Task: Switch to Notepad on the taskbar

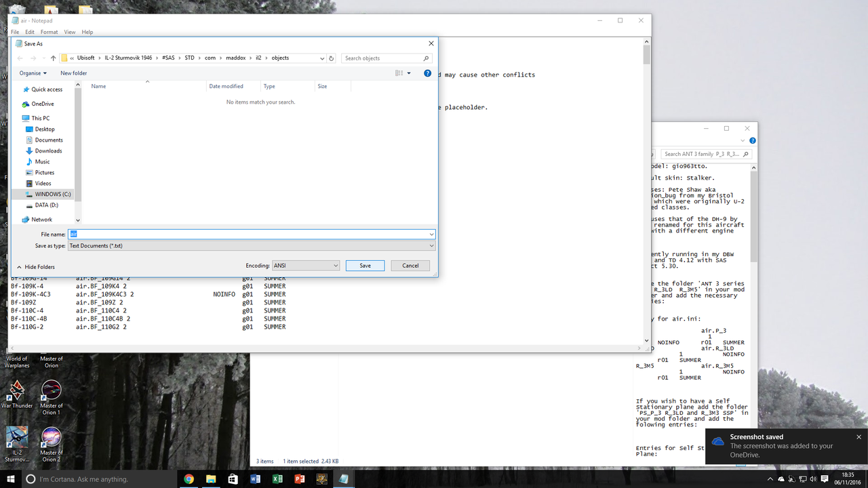Action: (344, 479)
